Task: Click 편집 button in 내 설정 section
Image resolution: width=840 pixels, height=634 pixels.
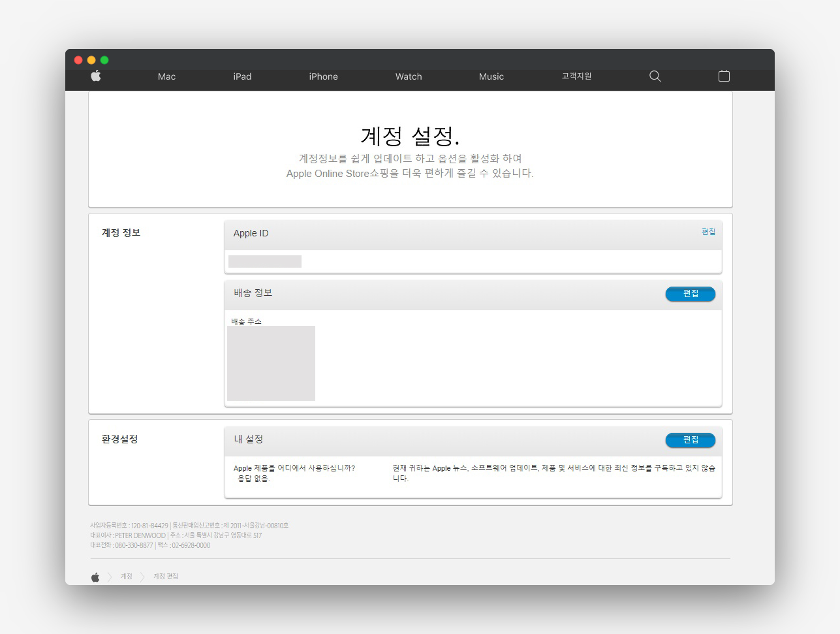Action: (691, 440)
